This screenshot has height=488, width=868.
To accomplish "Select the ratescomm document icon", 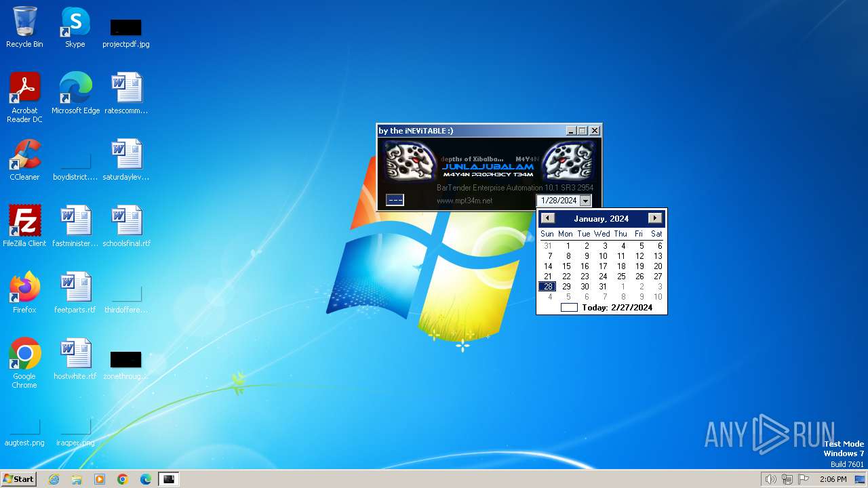I will 126,94.
